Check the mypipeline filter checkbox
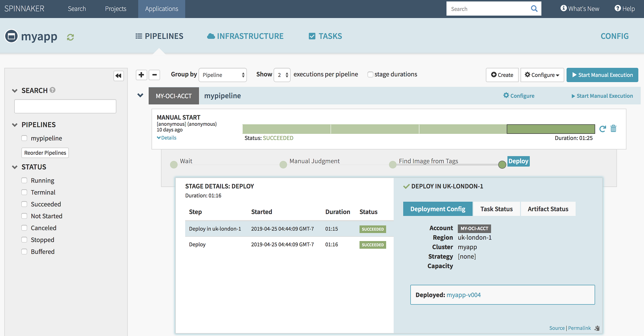644x336 pixels. (24, 138)
